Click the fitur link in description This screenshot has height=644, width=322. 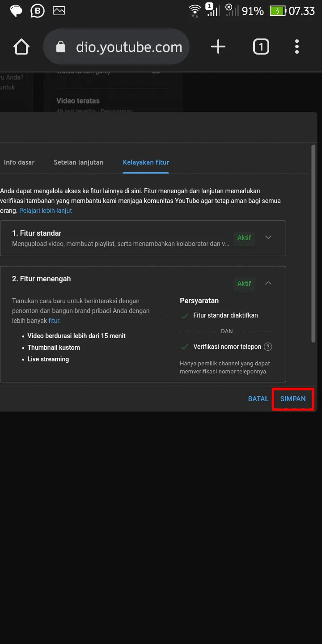(54, 321)
